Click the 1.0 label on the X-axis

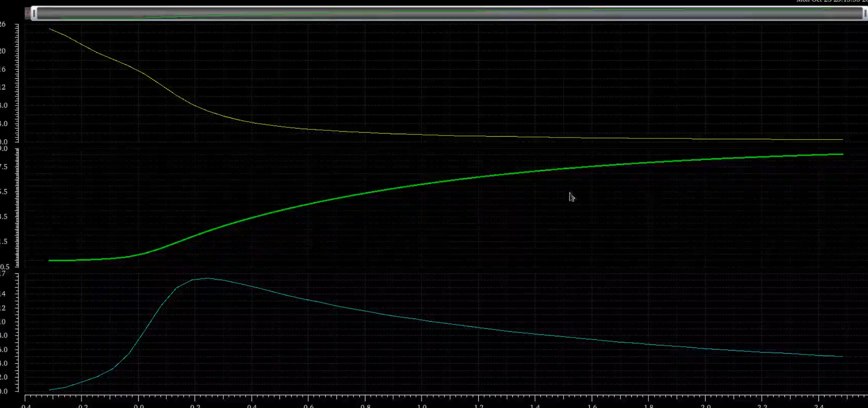pos(422,406)
